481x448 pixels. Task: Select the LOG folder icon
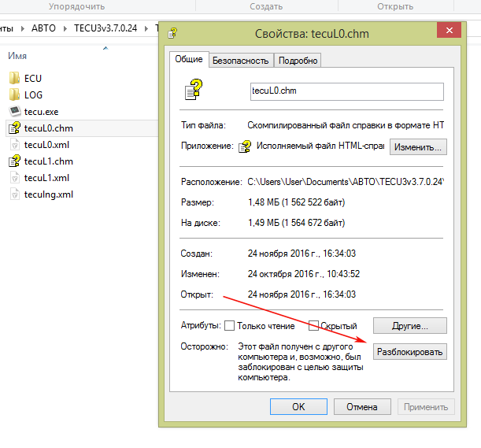click(x=15, y=95)
